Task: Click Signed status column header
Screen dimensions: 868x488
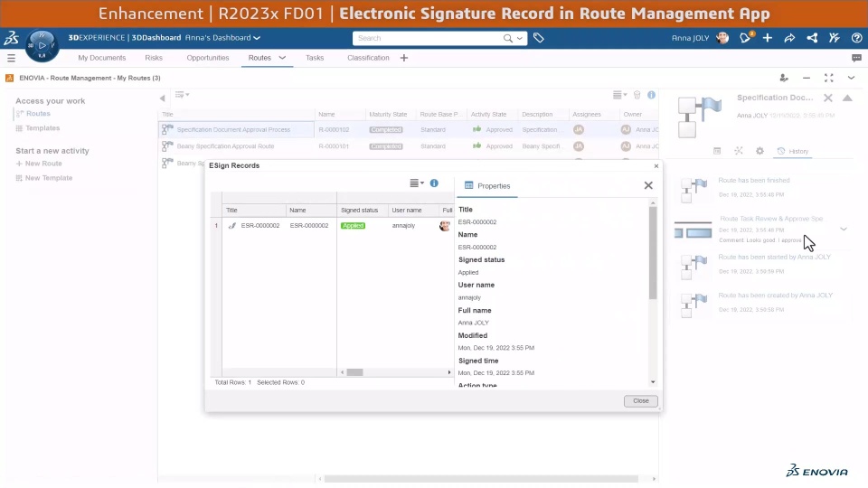Action: tap(359, 211)
